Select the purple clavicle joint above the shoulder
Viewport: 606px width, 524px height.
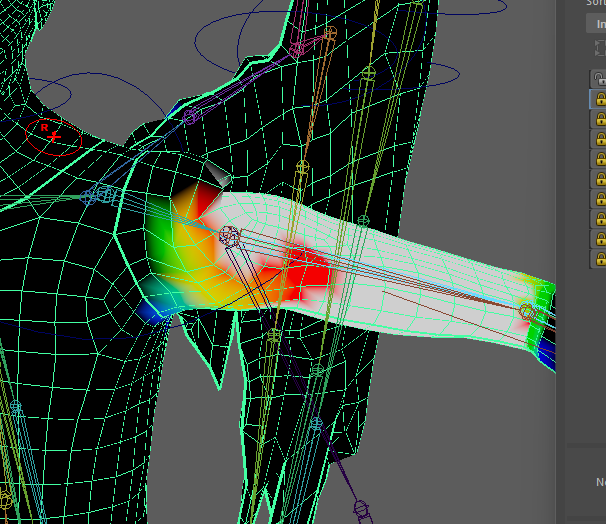190,116
